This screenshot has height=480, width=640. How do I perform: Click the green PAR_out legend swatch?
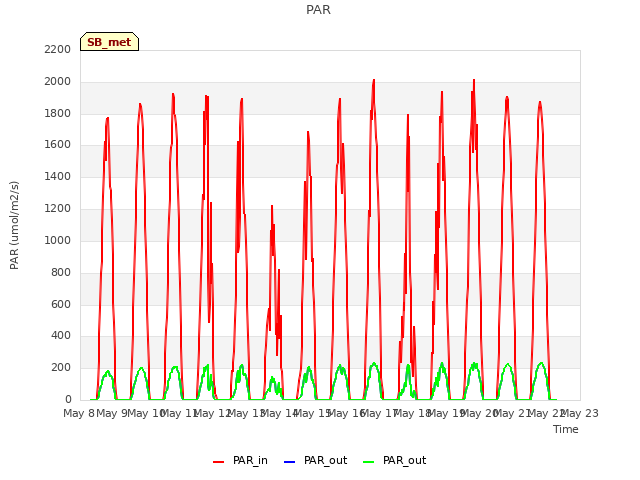368,462
